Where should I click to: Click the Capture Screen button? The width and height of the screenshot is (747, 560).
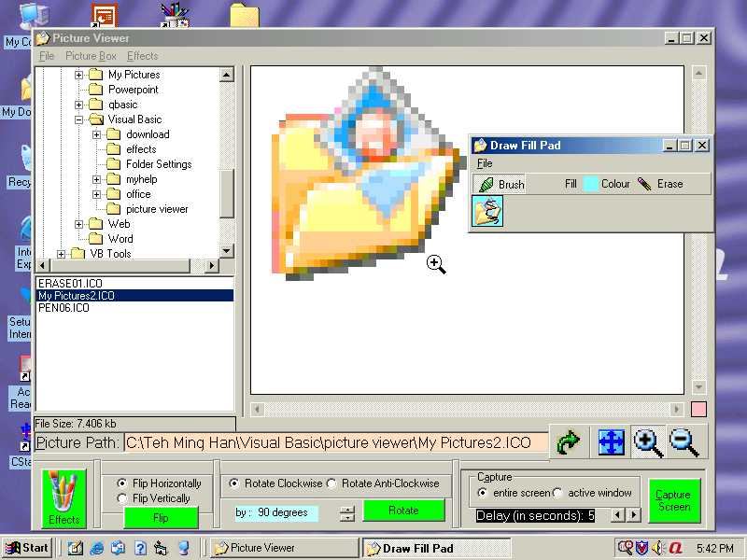coord(673,500)
